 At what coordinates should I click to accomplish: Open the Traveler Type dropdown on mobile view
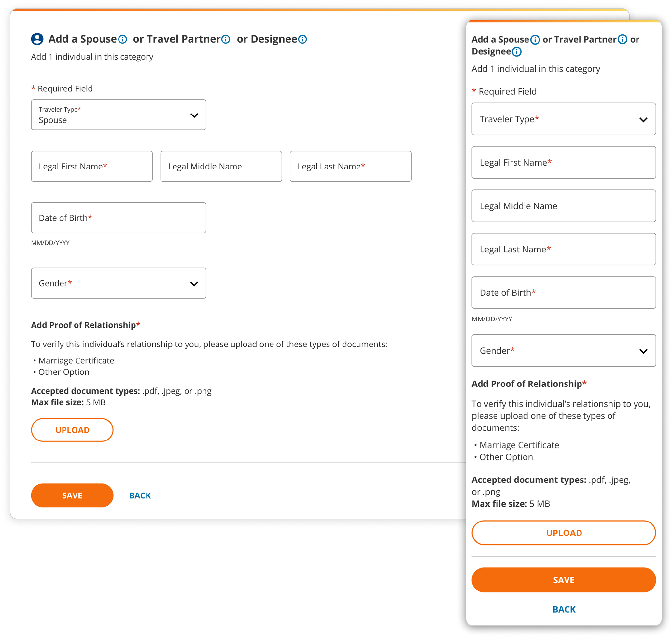563,119
